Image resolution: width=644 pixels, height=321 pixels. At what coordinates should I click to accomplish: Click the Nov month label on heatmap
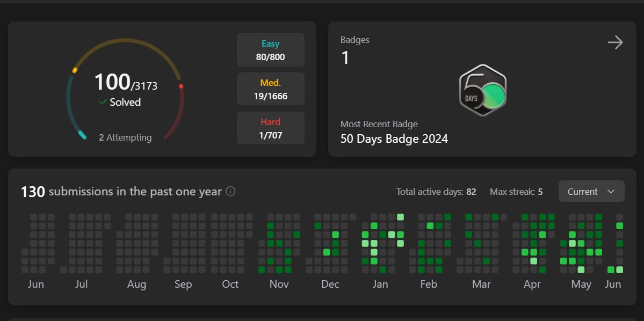coord(279,284)
